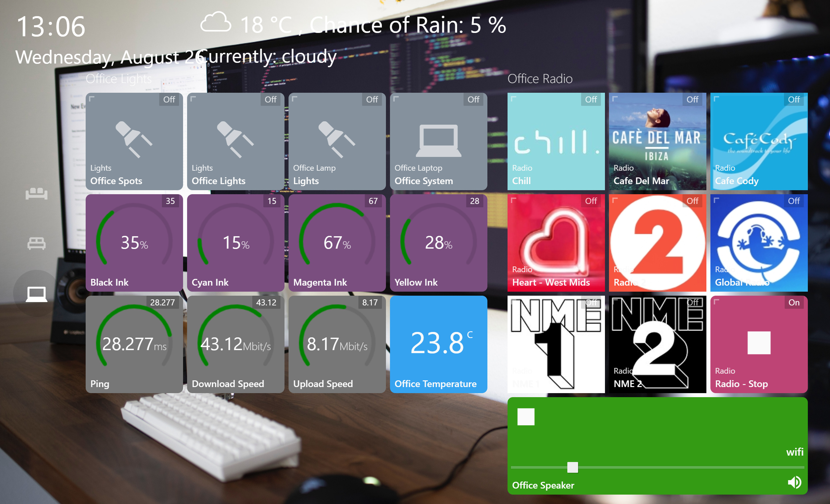Image resolution: width=830 pixels, height=504 pixels.
Task: Play Heart - West Mids radio
Action: coord(556,243)
